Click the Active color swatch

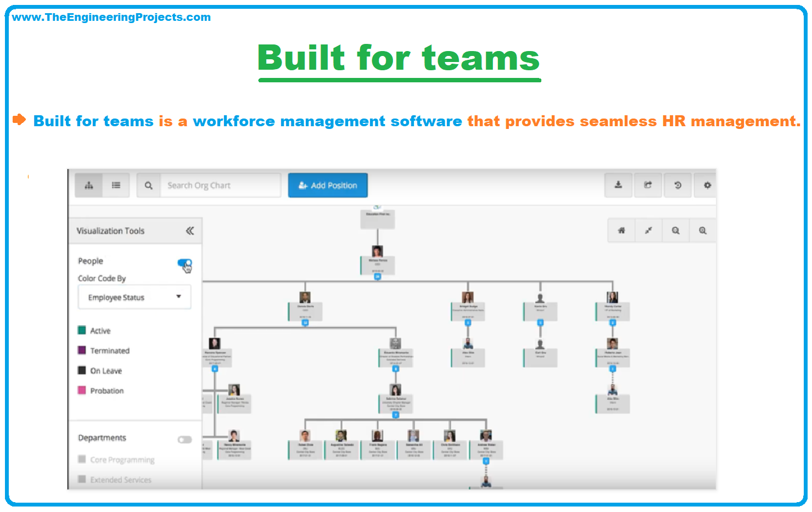82,330
